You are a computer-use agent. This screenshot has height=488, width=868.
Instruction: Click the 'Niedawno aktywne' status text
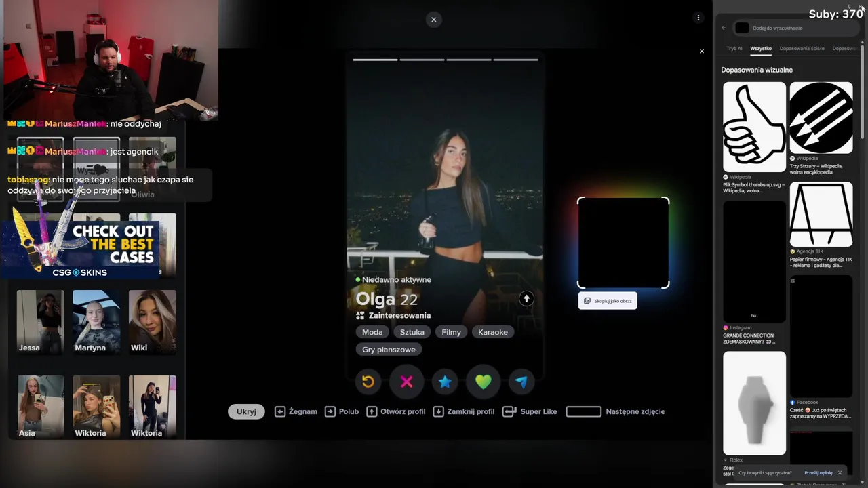pos(396,279)
